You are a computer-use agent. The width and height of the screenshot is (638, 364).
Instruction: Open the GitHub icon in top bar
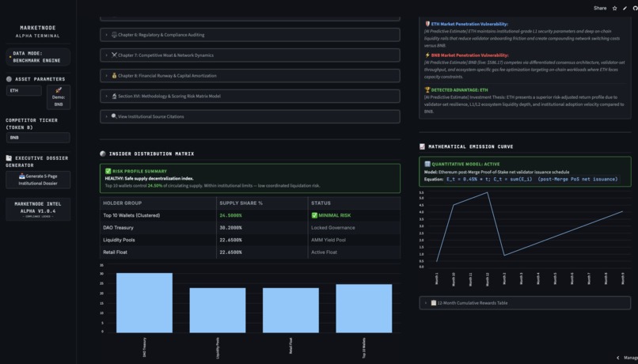(x=635, y=8)
